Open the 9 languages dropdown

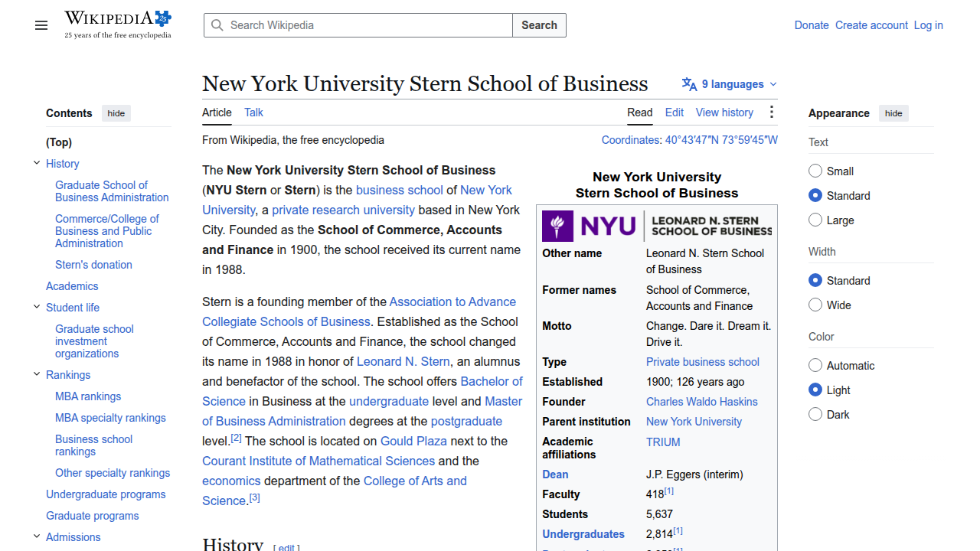pos(730,84)
